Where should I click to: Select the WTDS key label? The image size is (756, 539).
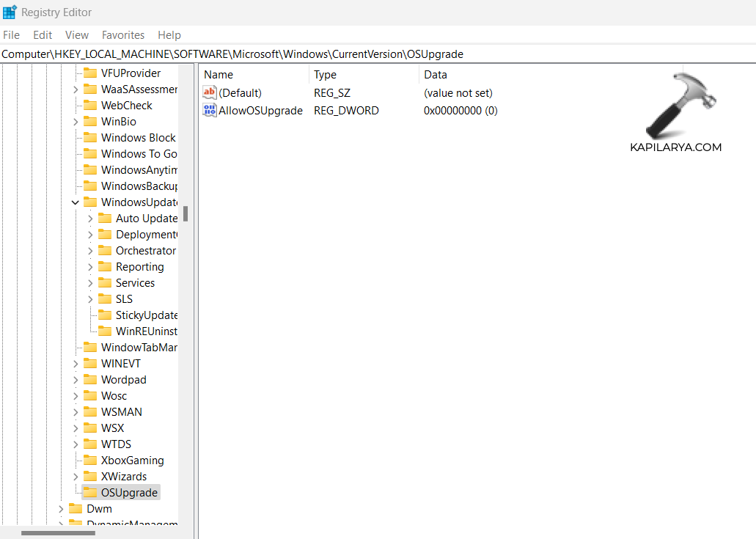point(116,444)
